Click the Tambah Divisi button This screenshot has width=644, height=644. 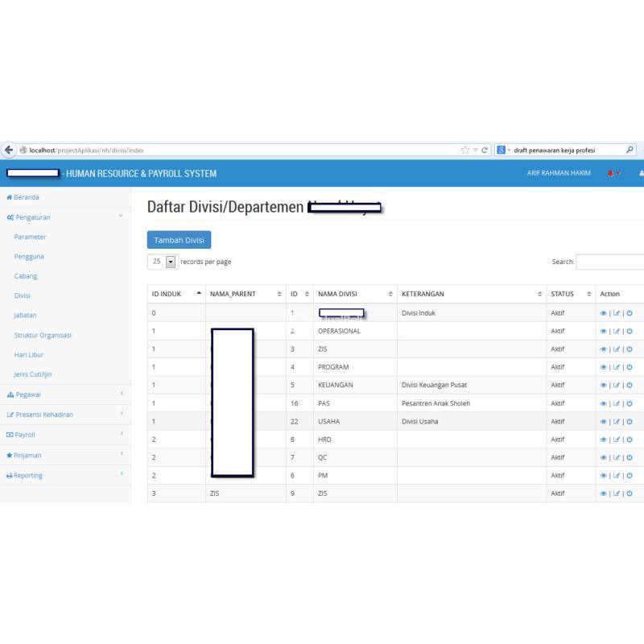(x=179, y=240)
